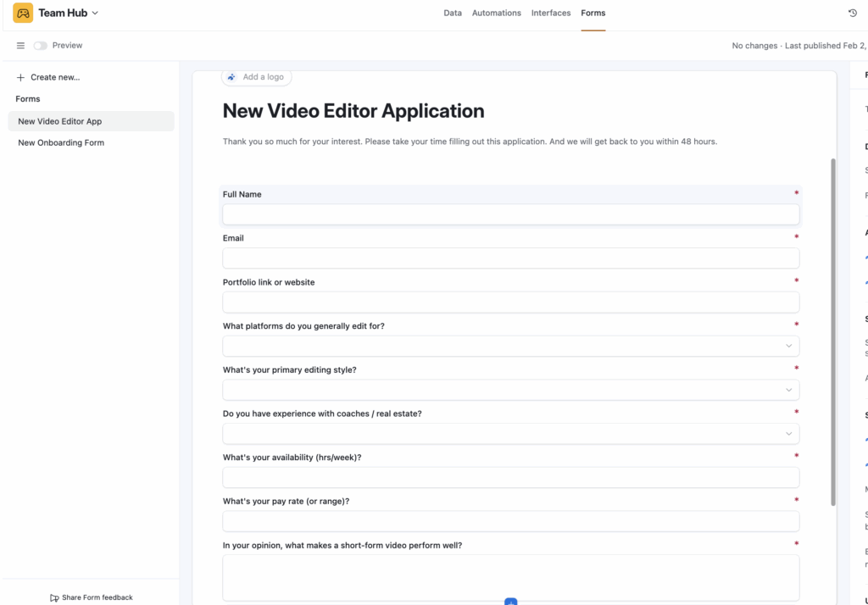Open the Automations tab
Image resolution: width=868 pixels, height=605 pixels.
tap(496, 13)
